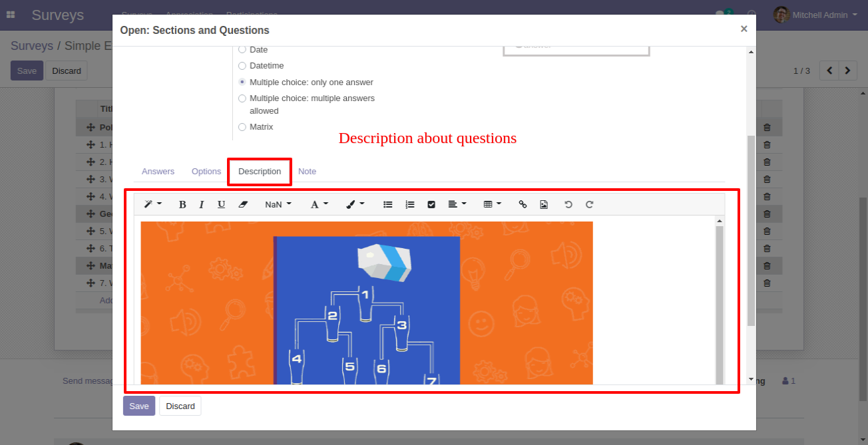Click the Send message link in chatter
This screenshot has height=445, width=868.
pyautogui.click(x=88, y=381)
